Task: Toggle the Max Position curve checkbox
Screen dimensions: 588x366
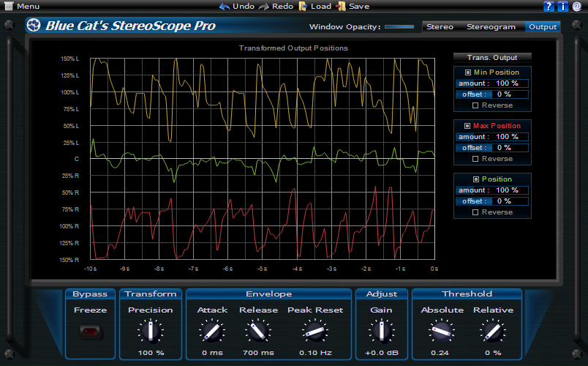Action: point(468,126)
